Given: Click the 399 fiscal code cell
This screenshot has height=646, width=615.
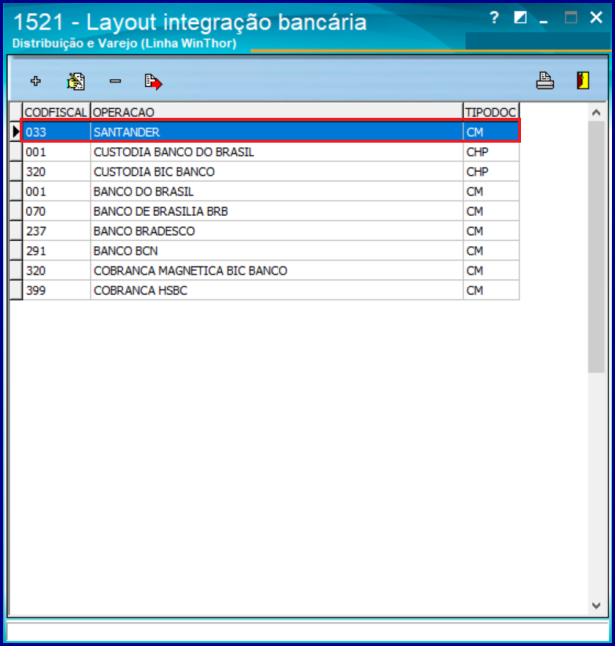Looking at the screenshot, I should [x=56, y=290].
